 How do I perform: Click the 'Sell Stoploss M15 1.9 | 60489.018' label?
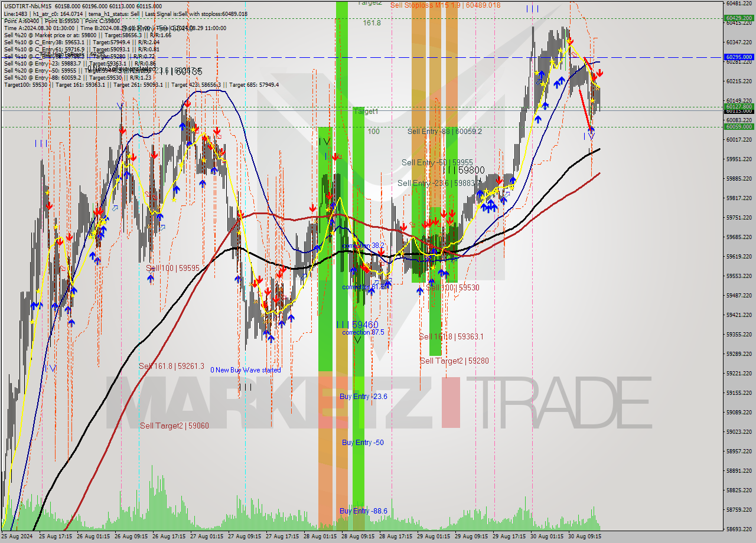click(x=445, y=5)
